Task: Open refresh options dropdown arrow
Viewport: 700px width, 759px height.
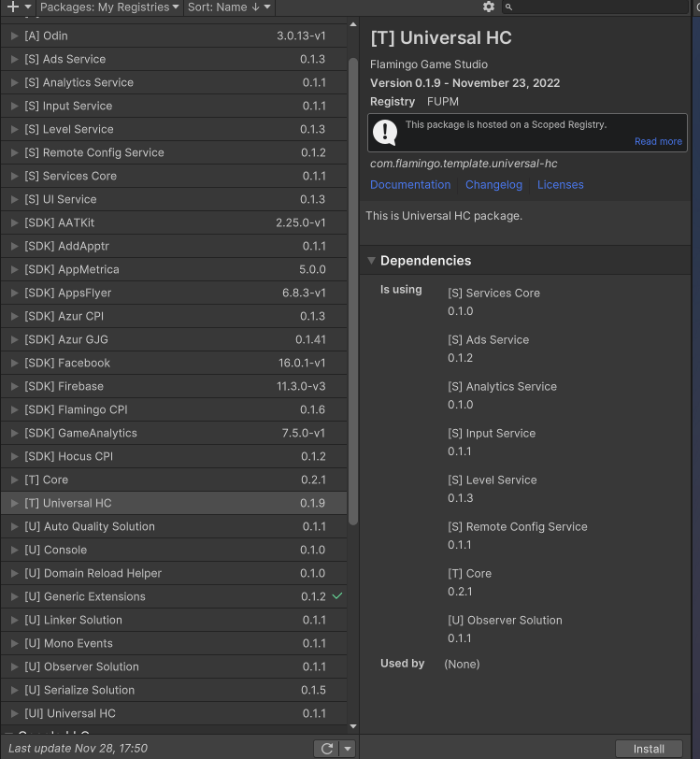Action: (348, 749)
